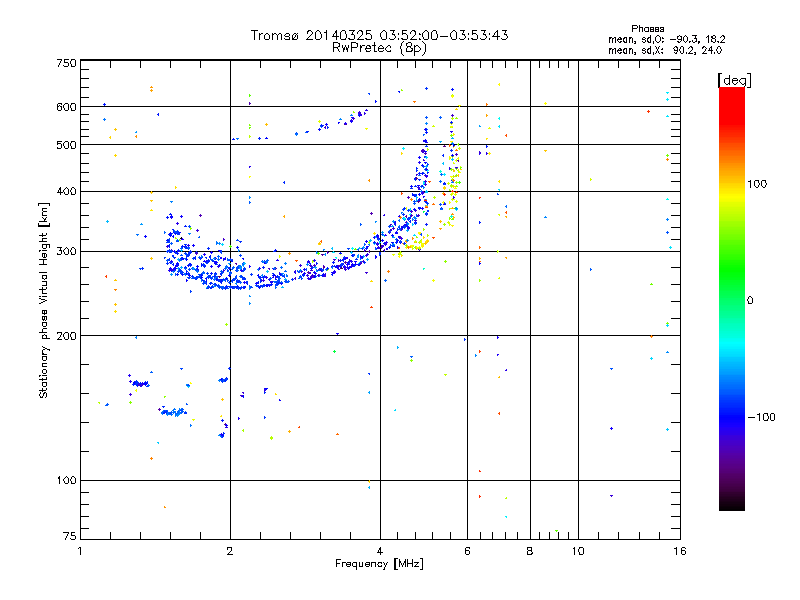Click the y-axis tick label '300'

[66, 252]
